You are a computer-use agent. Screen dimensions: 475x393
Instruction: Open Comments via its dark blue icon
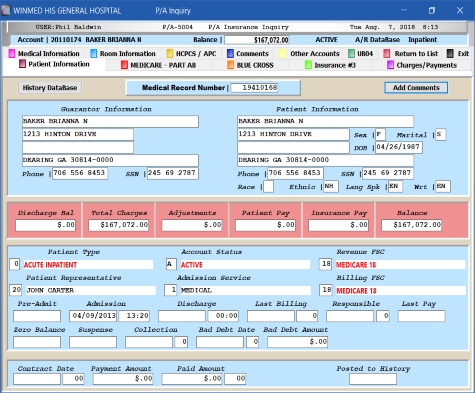230,54
